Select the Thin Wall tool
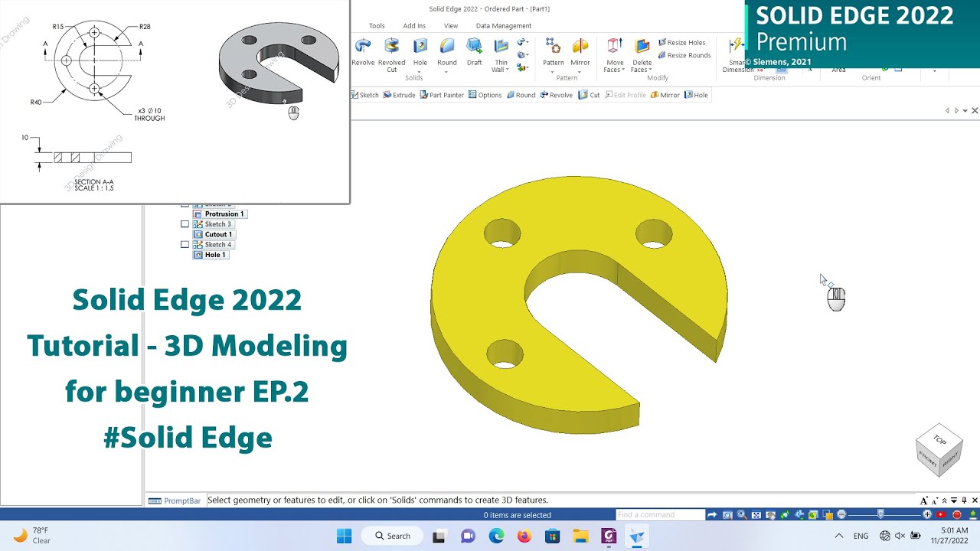 pos(501,55)
